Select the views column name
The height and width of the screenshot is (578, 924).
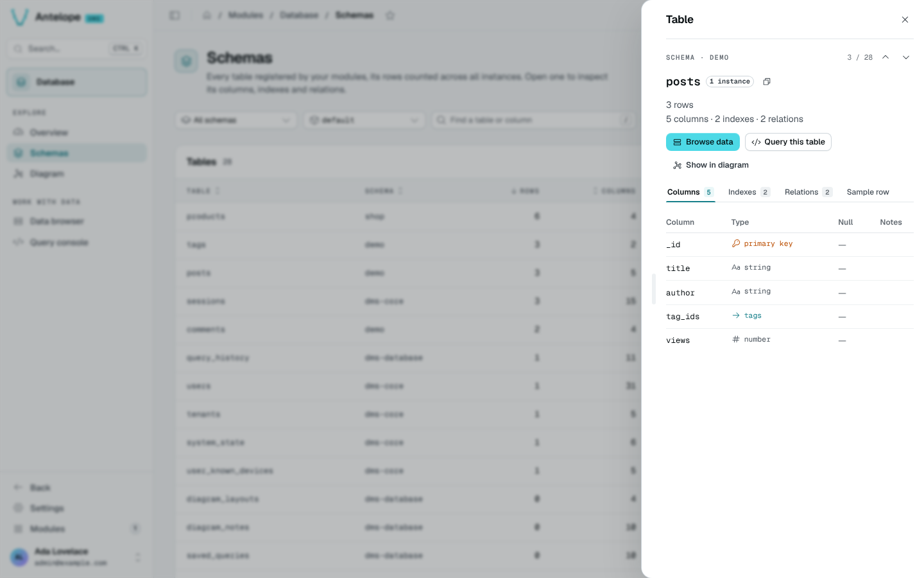678,340
